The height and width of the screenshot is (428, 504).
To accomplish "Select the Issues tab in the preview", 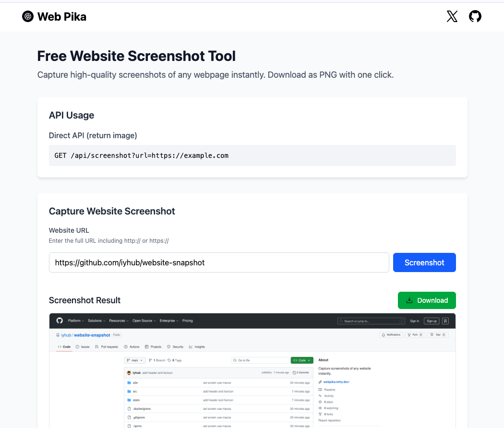I will pos(83,347).
